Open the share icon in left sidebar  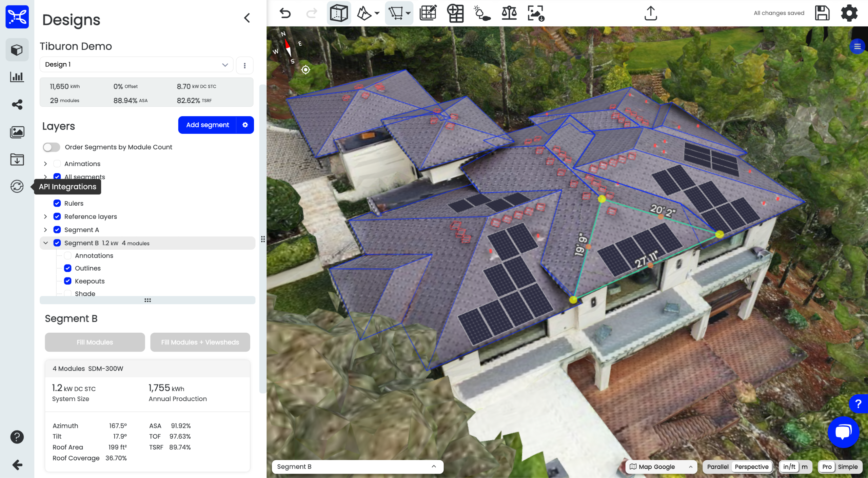[17, 104]
